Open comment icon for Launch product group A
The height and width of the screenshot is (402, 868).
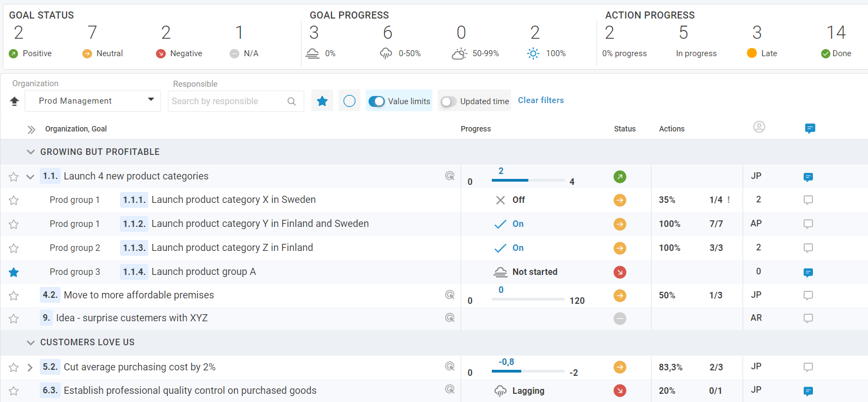tap(808, 272)
